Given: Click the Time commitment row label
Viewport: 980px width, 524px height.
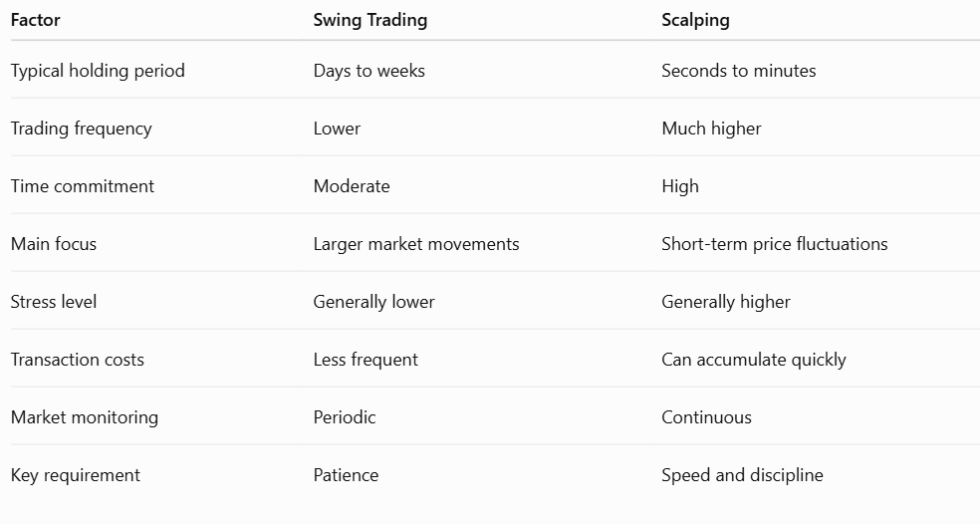Looking at the screenshot, I should [83, 186].
